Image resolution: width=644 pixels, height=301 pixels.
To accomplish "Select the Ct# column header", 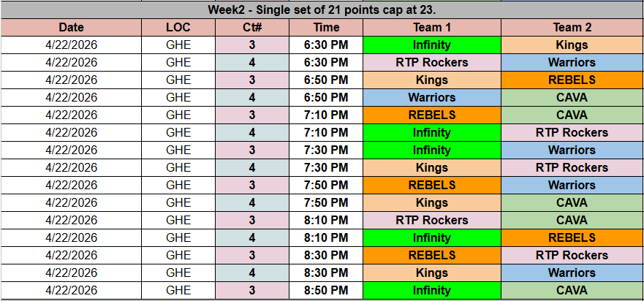I will 252,27.
